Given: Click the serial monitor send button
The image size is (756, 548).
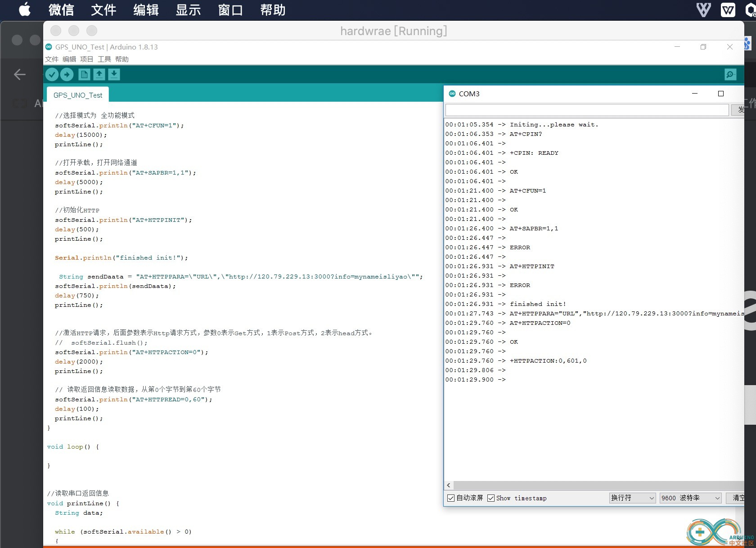Looking at the screenshot, I should click(738, 110).
